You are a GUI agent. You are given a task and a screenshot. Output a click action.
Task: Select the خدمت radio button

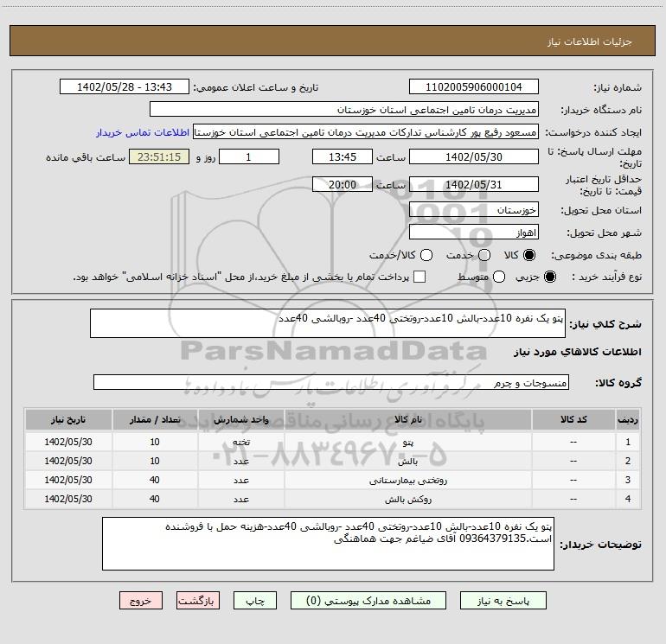484,255
